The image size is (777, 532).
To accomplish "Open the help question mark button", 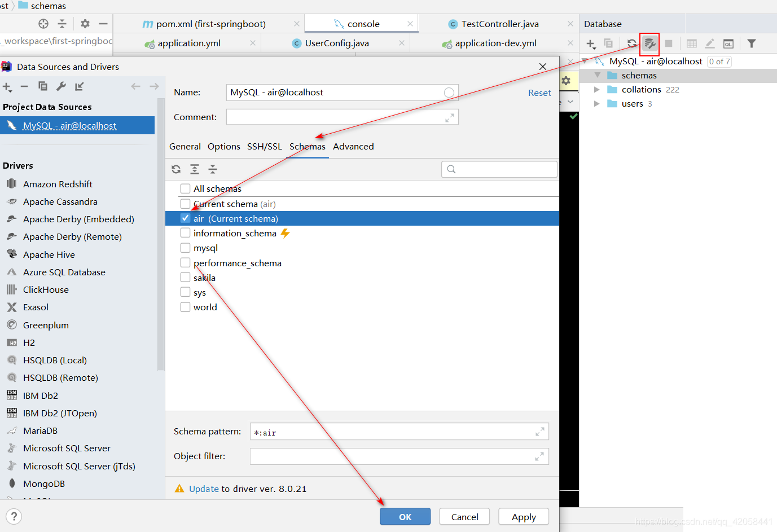I will click(x=14, y=516).
